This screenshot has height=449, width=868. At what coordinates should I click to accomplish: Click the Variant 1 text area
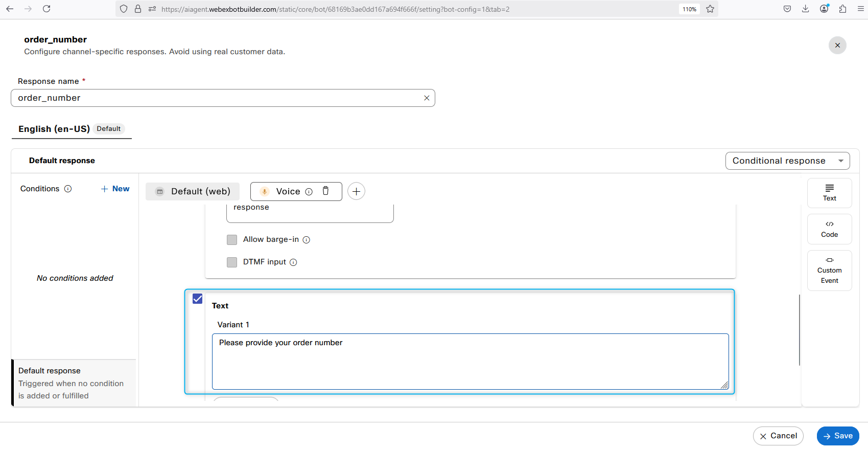tap(470, 361)
